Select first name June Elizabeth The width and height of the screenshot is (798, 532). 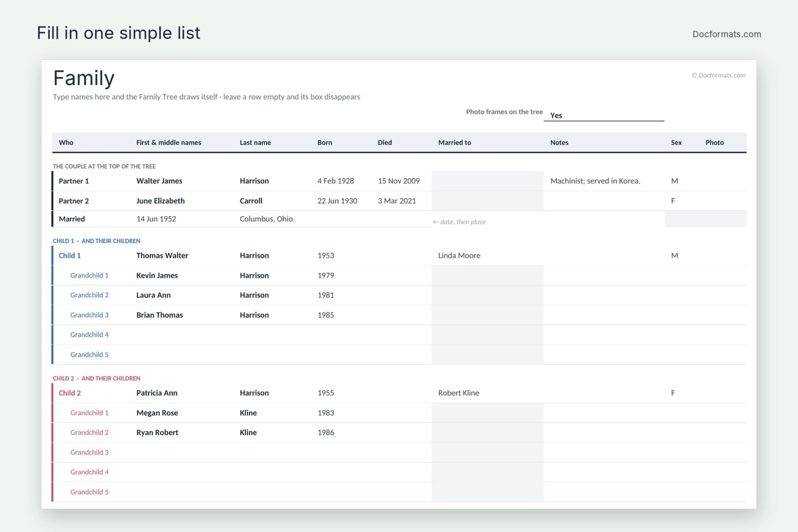click(x=160, y=201)
